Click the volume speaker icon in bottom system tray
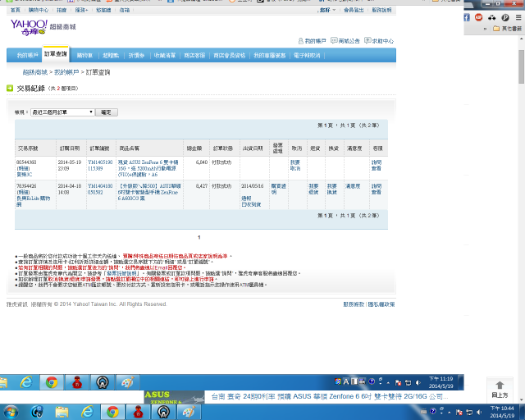Viewport: 525px width, 420px height. [x=479, y=413]
